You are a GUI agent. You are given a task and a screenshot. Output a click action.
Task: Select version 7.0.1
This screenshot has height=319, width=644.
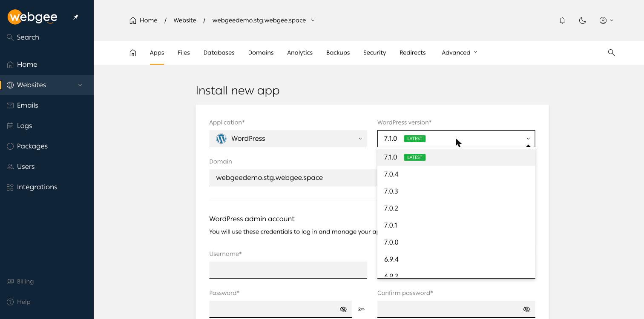click(x=456, y=225)
